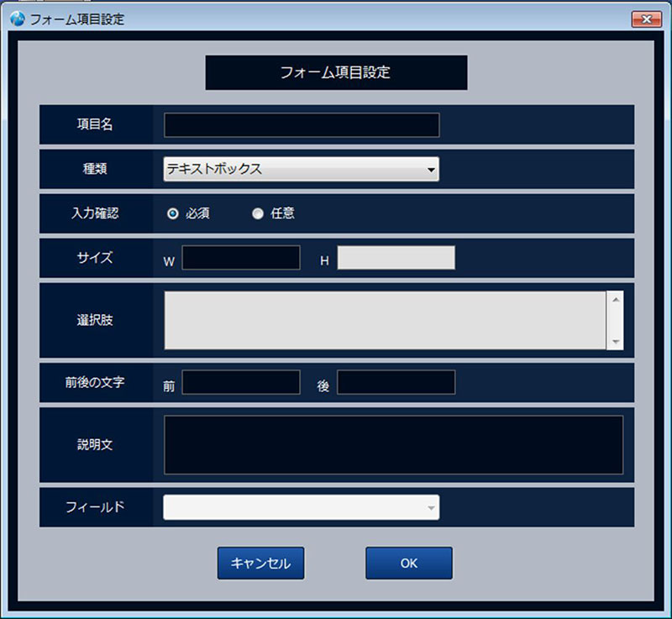Close the フォーム項目設定 window
This screenshot has height=619, width=672.
point(647,19)
